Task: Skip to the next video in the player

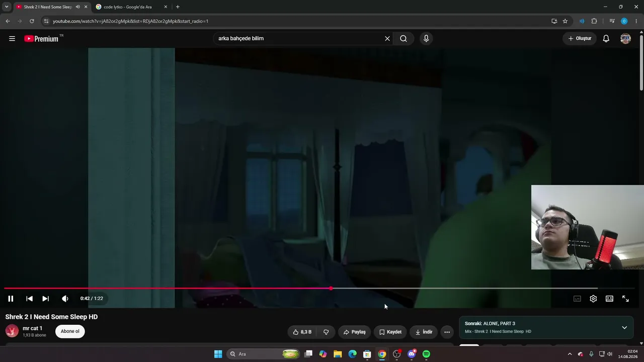Action: click(x=45, y=299)
